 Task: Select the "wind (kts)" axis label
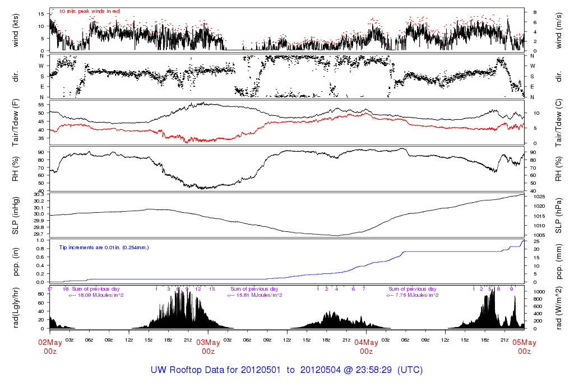pyautogui.click(x=15, y=30)
